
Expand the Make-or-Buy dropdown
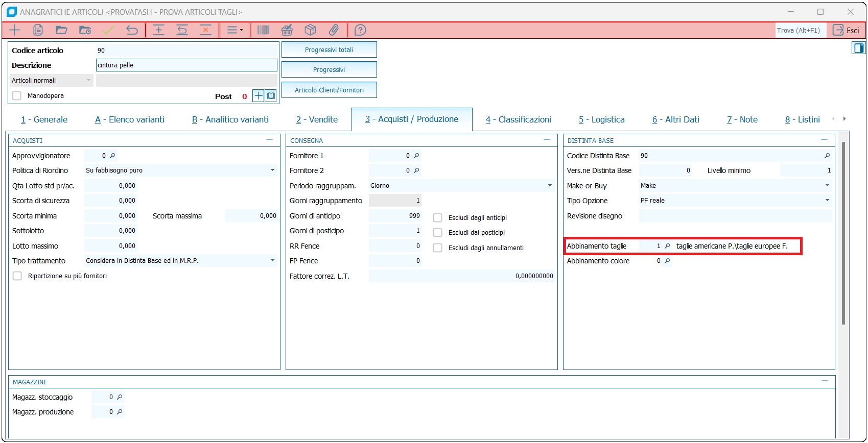click(x=827, y=186)
